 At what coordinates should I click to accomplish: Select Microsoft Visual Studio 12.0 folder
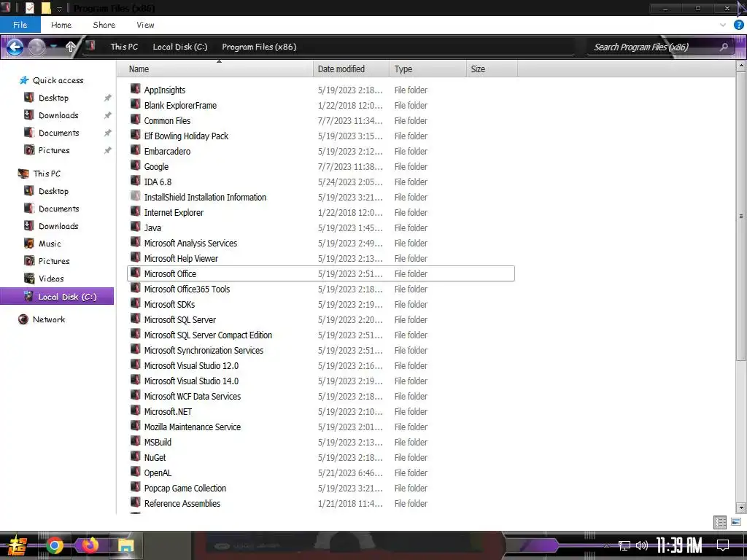coord(191,366)
